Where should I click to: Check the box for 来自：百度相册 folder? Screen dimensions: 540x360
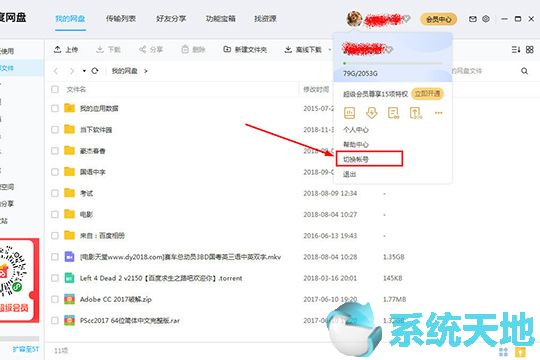(55, 236)
